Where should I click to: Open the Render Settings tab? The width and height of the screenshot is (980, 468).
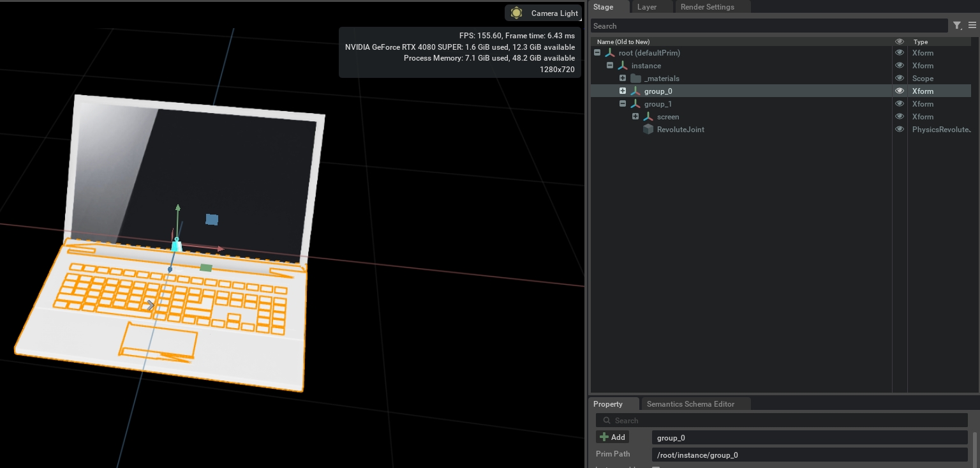coord(707,7)
